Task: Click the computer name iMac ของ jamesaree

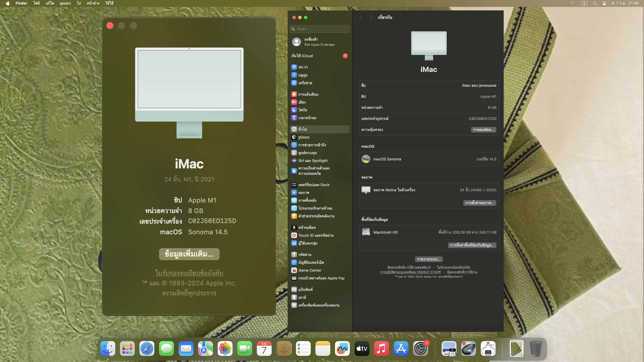Action: coord(479,85)
